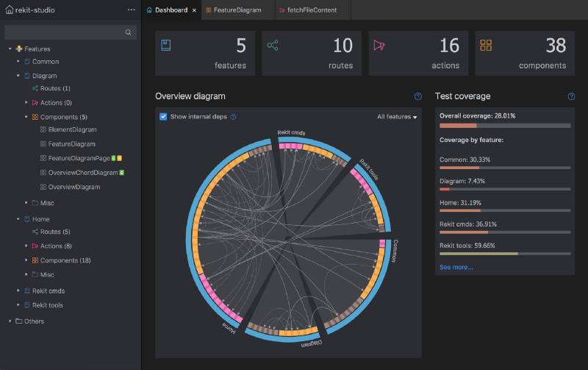The width and height of the screenshot is (588, 370).
Task: Open the three-dots sidebar menu
Action: (x=132, y=10)
